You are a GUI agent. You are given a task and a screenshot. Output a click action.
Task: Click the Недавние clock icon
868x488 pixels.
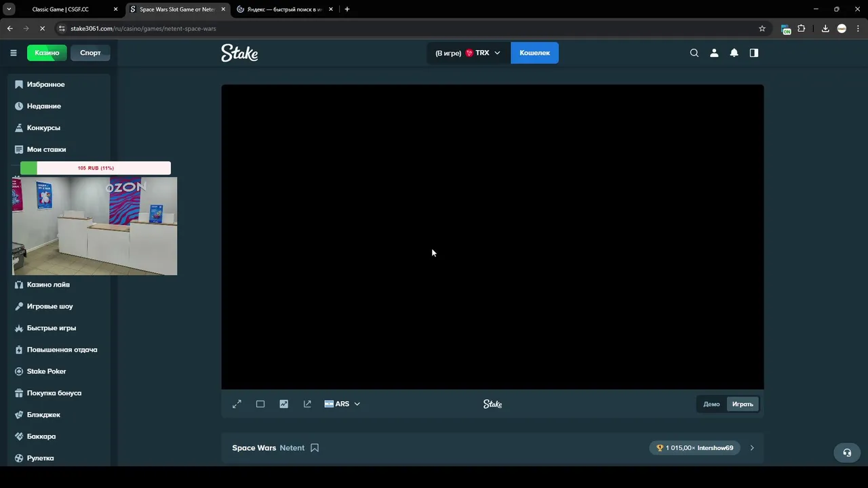tap(19, 106)
